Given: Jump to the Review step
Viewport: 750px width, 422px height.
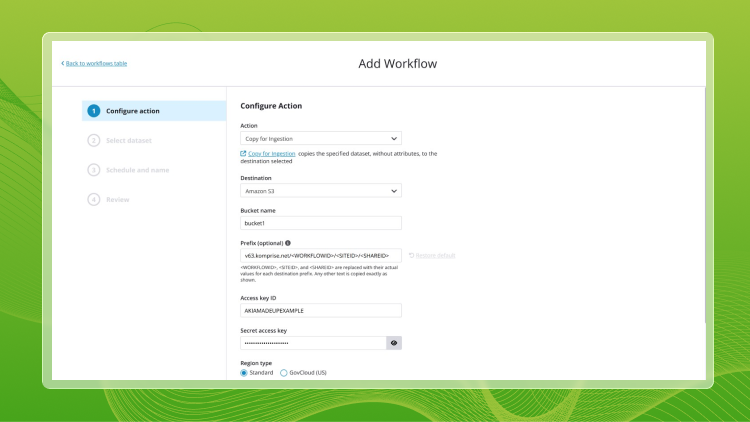Looking at the screenshot, I should click(118, 199).
